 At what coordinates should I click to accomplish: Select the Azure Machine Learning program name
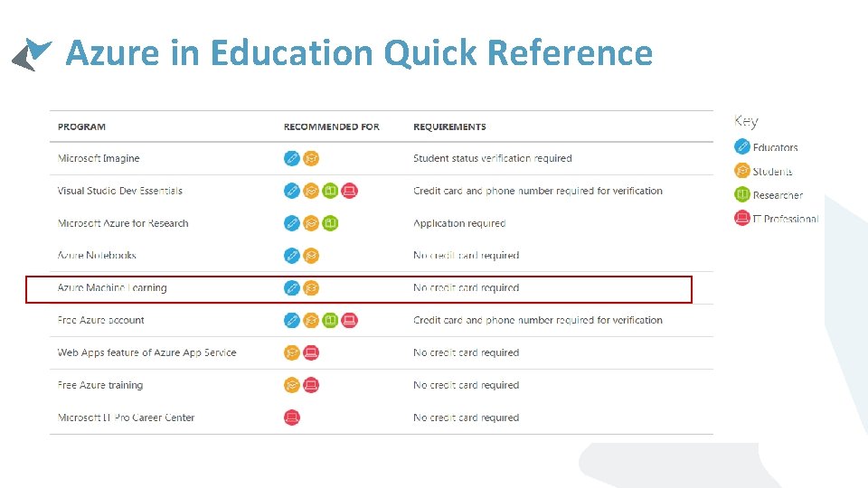coord(112,287)
